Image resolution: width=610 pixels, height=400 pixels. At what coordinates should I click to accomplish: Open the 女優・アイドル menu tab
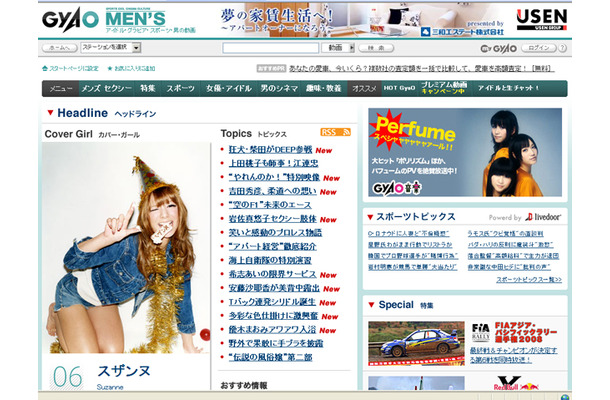229,88
